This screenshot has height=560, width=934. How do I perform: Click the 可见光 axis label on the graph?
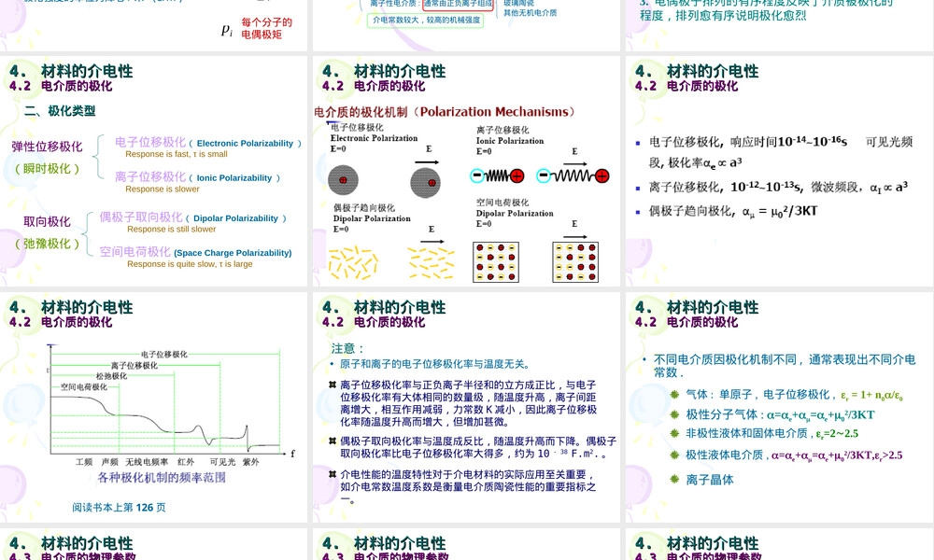(223, 462)
